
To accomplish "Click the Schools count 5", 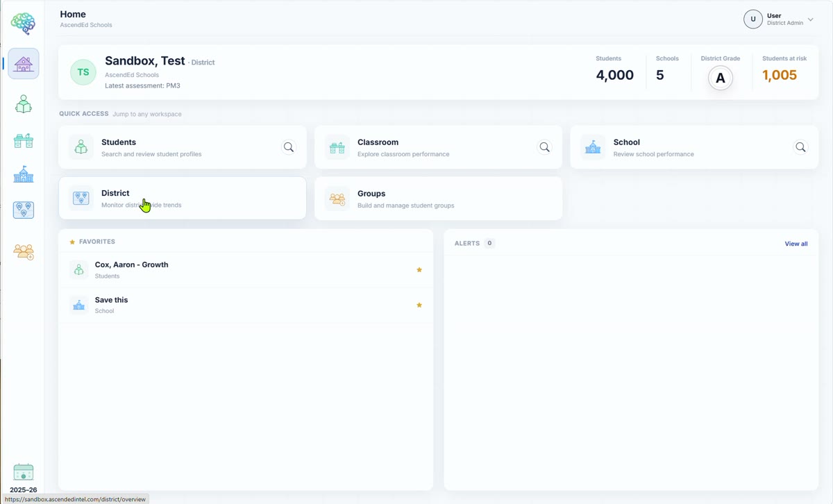I will (x=660, y=75).
